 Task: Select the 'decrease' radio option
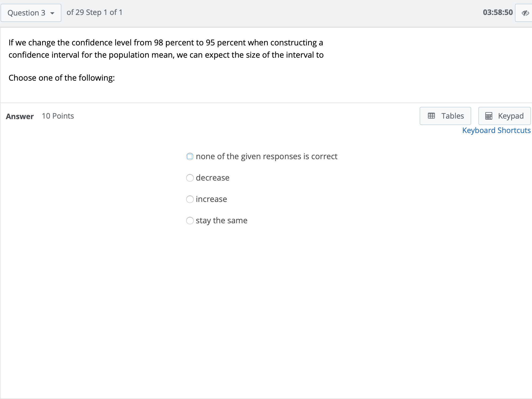(x=190, y=178)
